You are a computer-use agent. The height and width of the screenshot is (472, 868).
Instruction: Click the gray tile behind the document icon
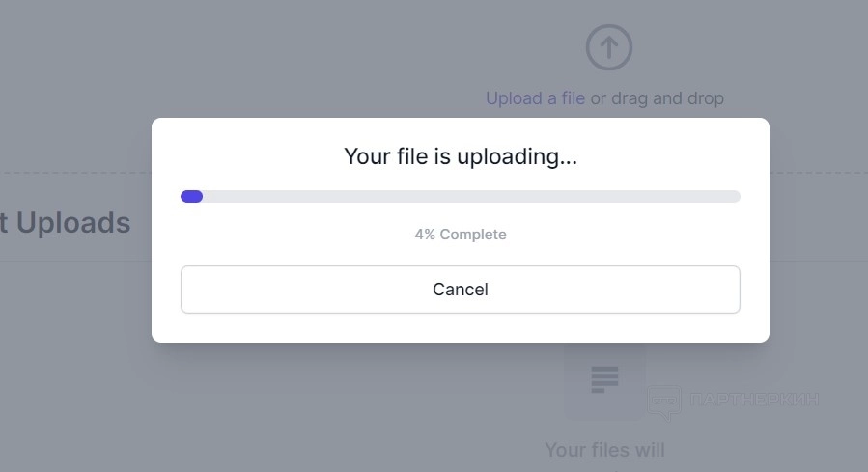click(x=575, y=405)
